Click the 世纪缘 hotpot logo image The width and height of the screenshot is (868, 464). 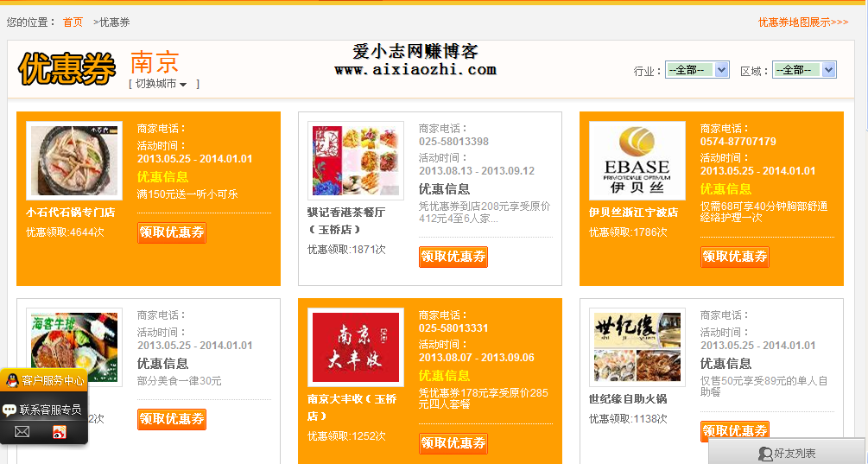pos(637,347)
